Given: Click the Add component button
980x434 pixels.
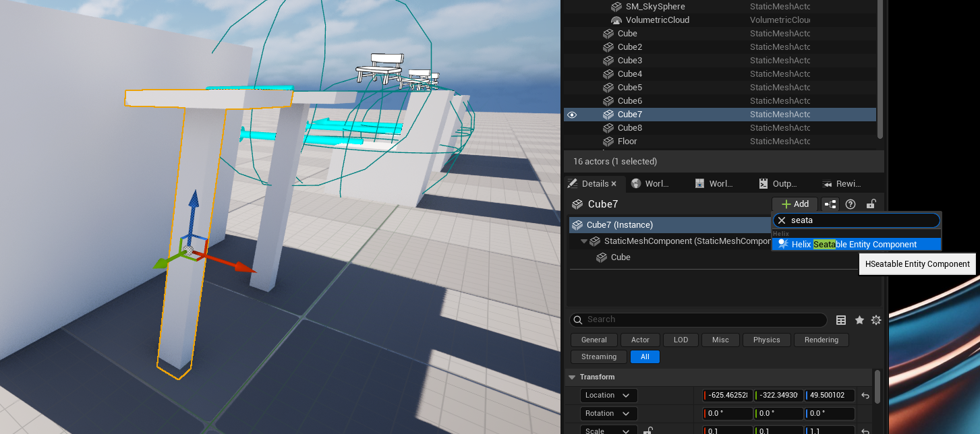Looking at the screenshot, I should tap(795, 204).
